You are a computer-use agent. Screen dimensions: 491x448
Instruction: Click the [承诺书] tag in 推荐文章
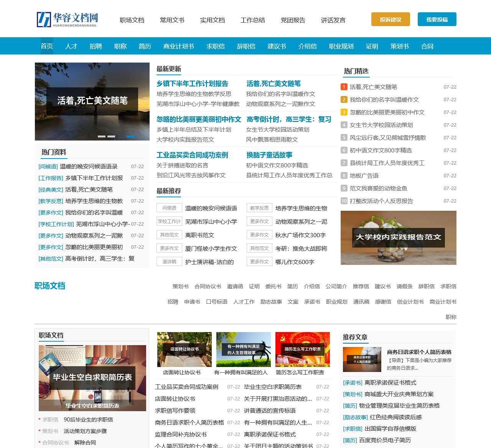point(353,383)
